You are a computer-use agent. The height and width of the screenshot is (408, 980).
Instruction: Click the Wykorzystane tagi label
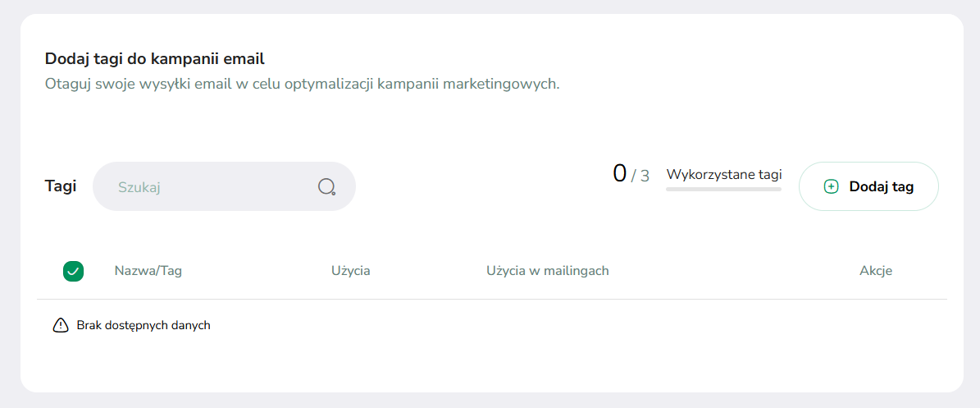point(724,174)
